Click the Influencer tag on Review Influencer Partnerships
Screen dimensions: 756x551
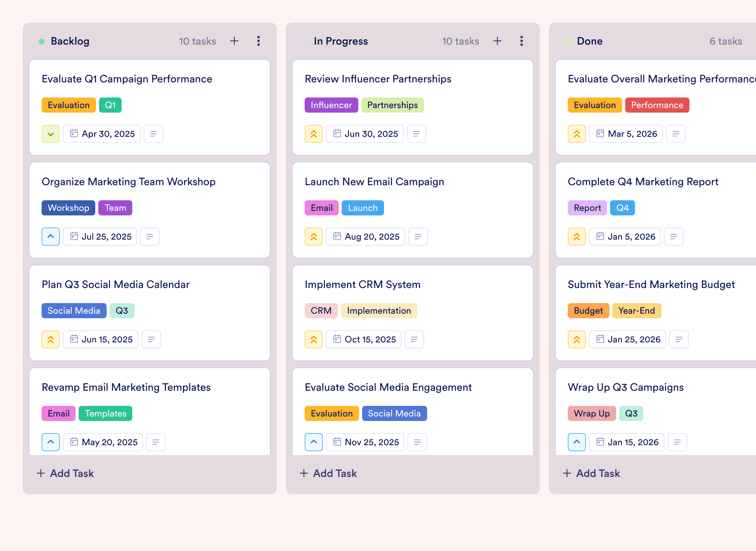[331, 105]
